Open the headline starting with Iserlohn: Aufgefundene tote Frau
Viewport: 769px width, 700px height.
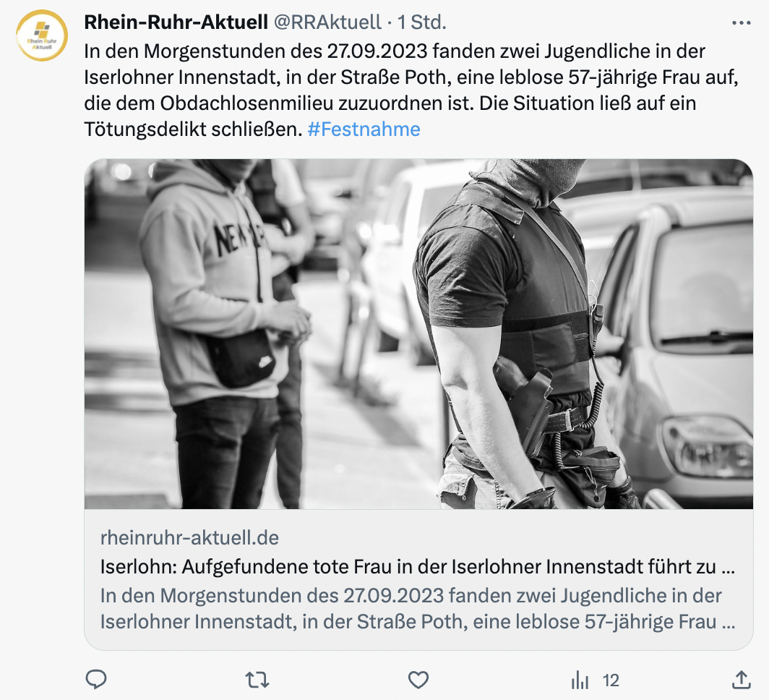(x=417, y=566)
